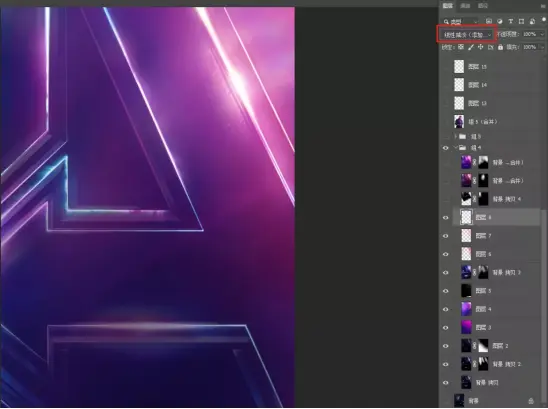Expand the collapsed group 组 5
The width and height of the screenshot is (548, 409).
(x=456, y=136)
